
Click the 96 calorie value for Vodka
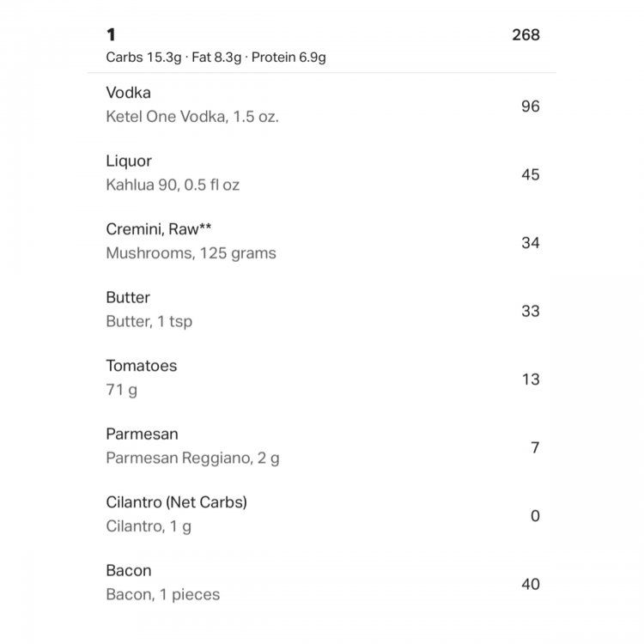(531, 106)
